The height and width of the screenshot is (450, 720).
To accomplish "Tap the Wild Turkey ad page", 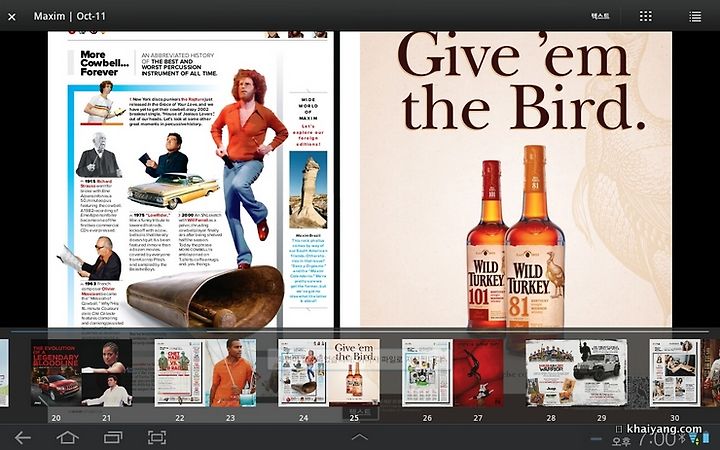I will (x=506, y=180).
